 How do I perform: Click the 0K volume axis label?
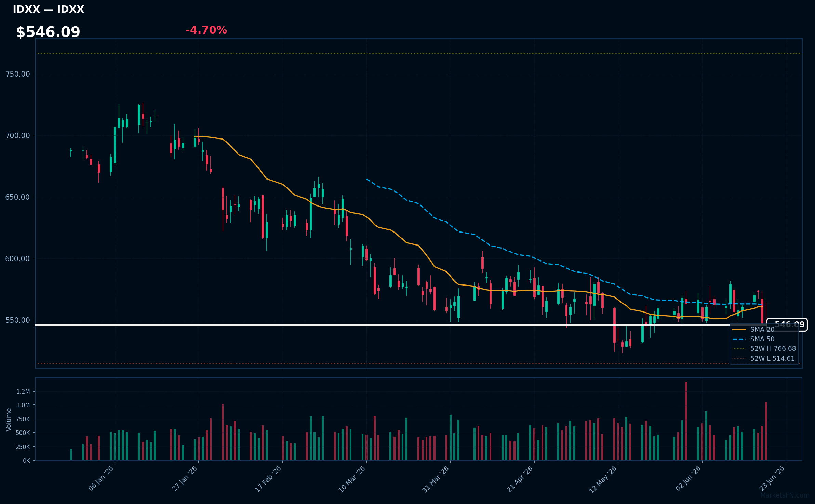26,461
